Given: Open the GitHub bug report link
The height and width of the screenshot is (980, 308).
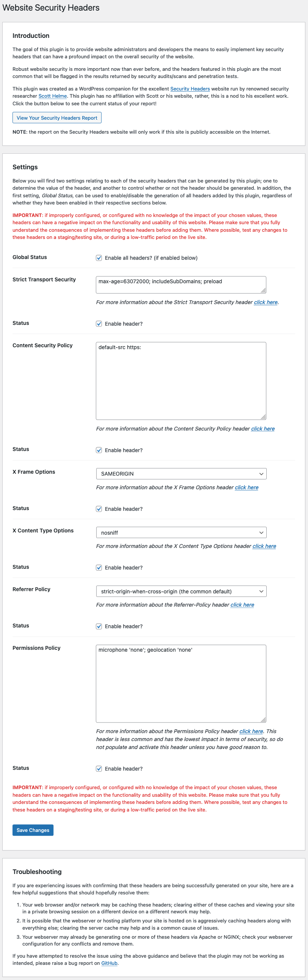Looking at the screenshot, I should [x=109, y=963].
